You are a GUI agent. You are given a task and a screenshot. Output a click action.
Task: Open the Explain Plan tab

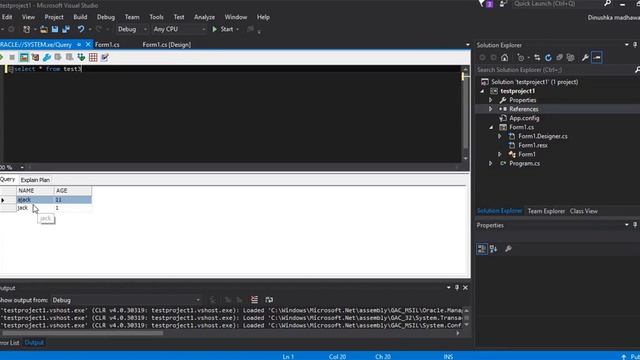[35, 180]
